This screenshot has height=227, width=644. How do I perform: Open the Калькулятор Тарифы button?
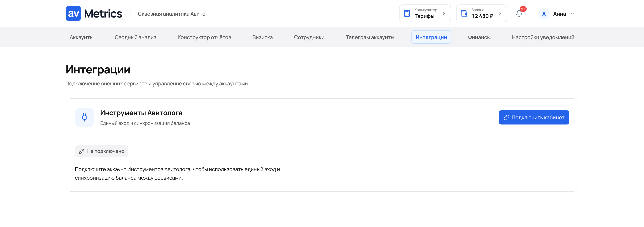coord(425,13)
